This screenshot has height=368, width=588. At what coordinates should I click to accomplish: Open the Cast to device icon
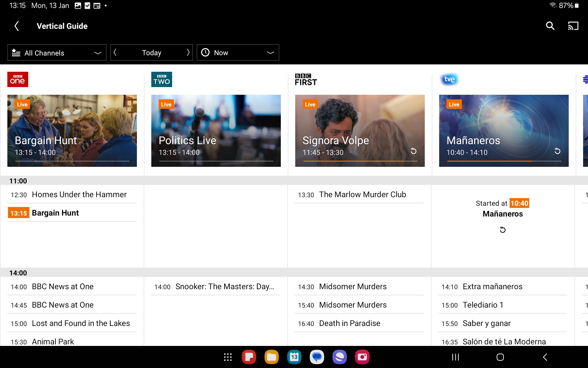coord(573,26)
